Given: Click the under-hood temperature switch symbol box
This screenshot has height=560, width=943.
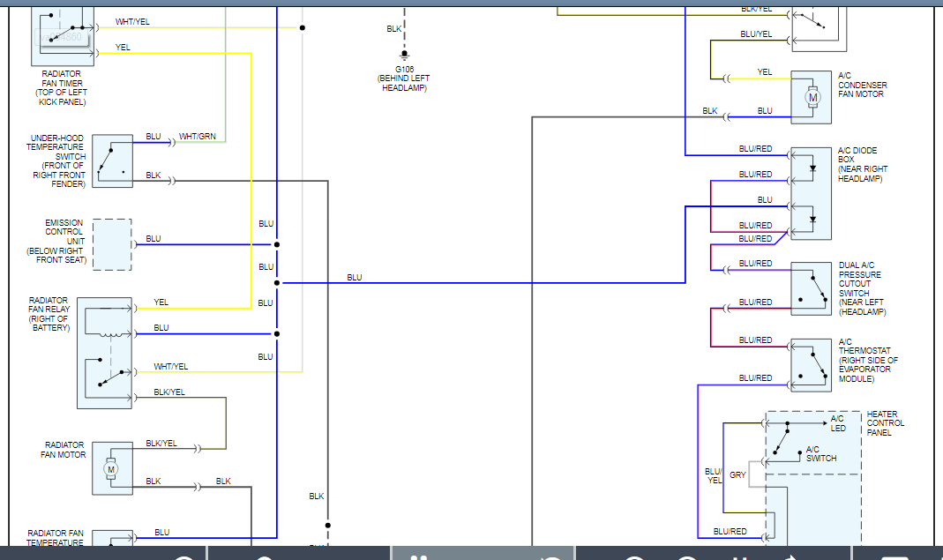Looking at the screenshot, I should (112, 161).
